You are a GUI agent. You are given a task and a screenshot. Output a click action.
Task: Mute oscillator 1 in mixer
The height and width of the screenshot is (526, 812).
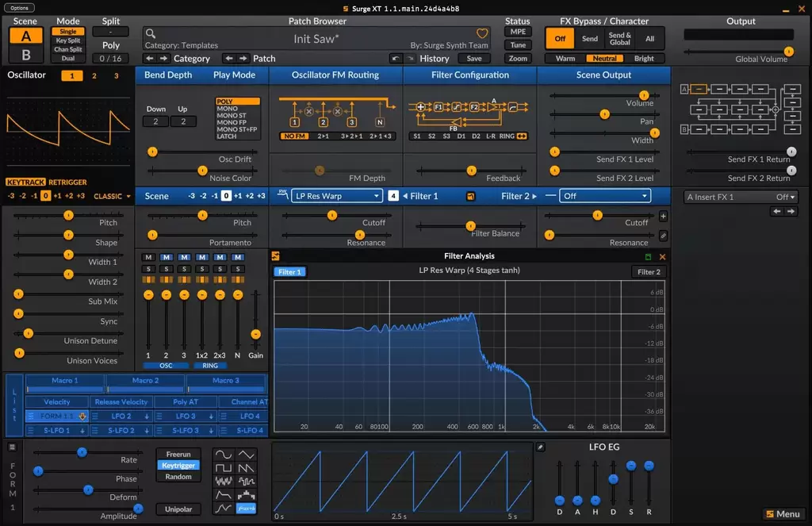coord(148,257)
